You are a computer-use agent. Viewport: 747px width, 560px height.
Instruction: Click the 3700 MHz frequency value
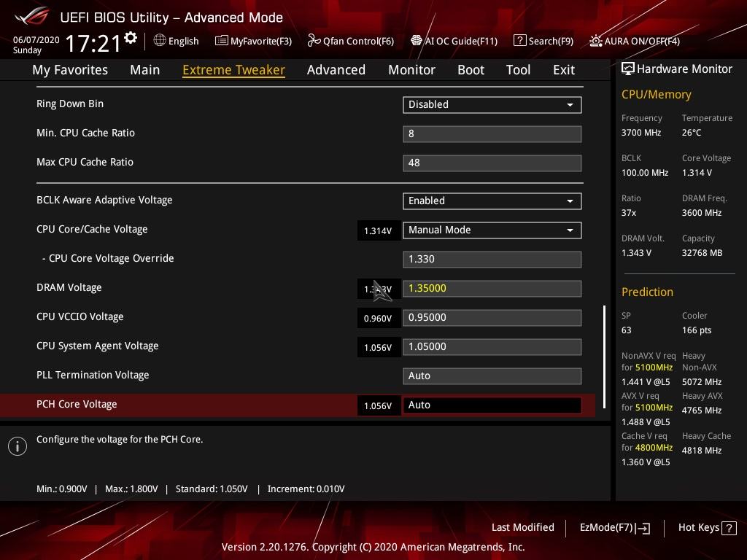641,133
